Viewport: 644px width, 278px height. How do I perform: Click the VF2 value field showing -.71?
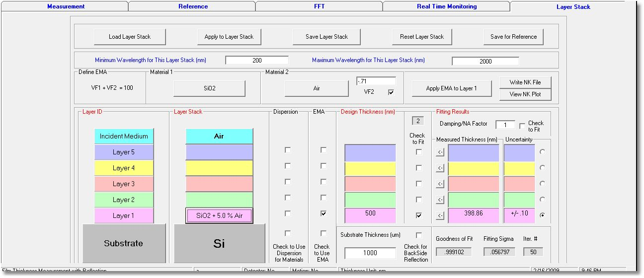coord(376,81)
